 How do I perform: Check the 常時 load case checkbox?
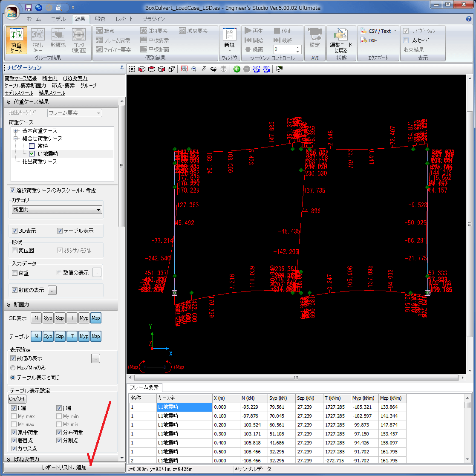point(32,146)
